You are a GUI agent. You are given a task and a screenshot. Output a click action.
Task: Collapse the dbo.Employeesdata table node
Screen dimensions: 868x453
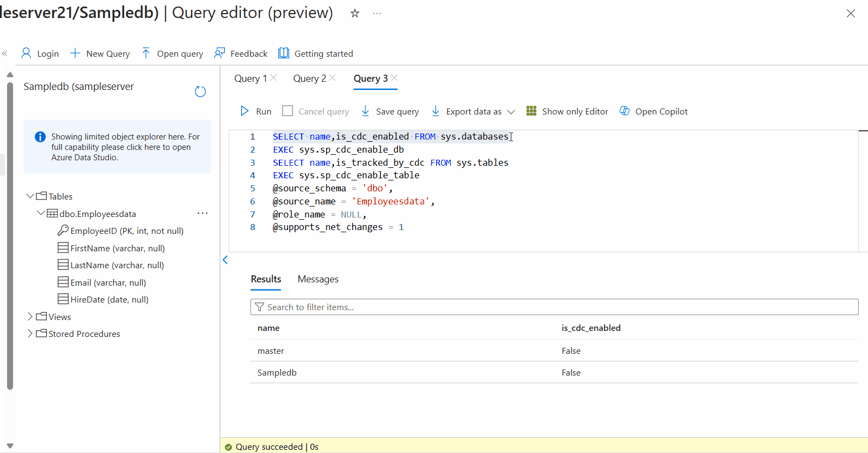pos(41,213)
